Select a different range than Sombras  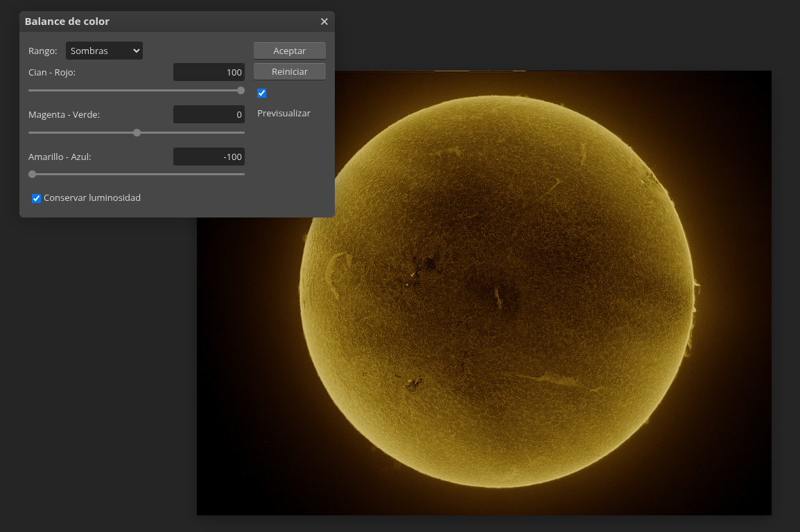point(104,50)
